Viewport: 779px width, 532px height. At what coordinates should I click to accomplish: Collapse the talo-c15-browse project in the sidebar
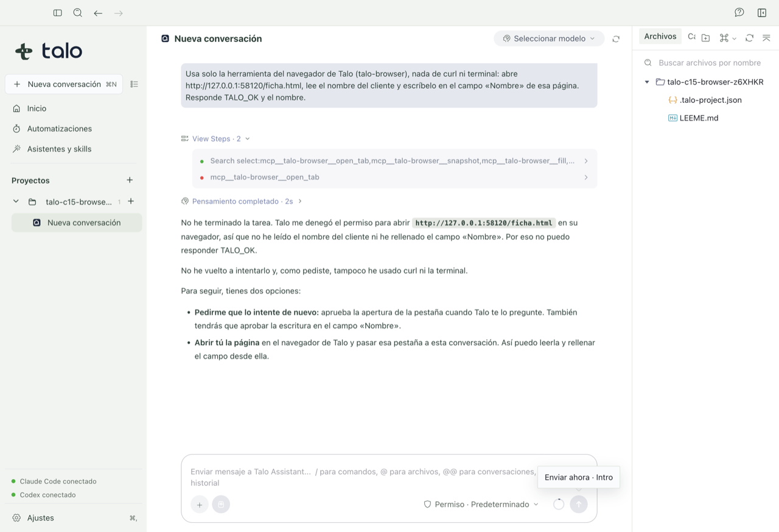click(16, 201)
